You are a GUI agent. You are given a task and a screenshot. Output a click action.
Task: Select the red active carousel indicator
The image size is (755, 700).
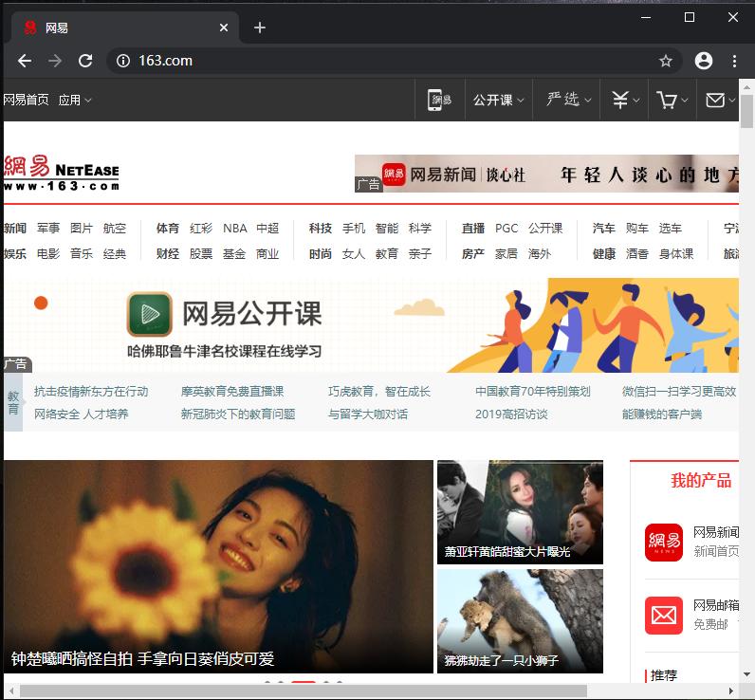(304, 682)
